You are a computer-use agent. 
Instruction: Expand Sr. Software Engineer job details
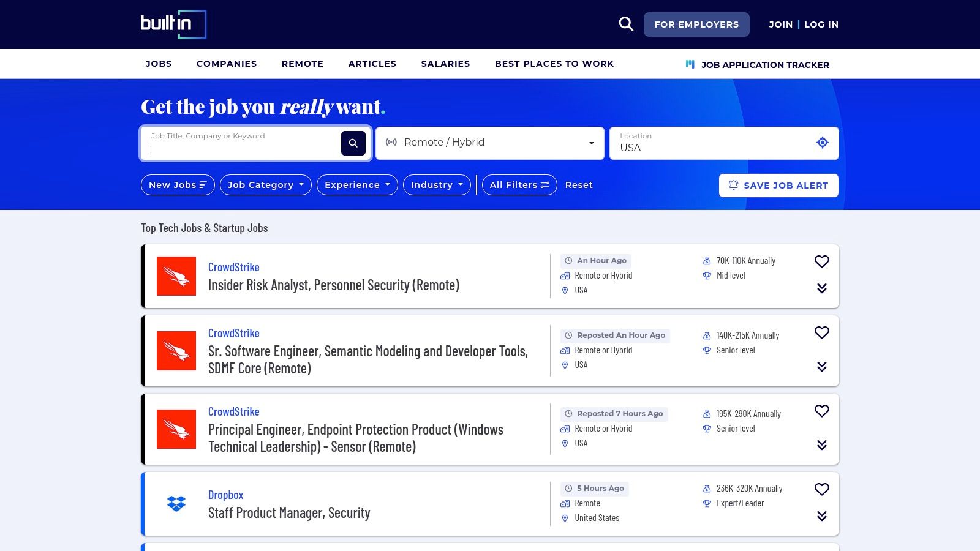point(822,367)
